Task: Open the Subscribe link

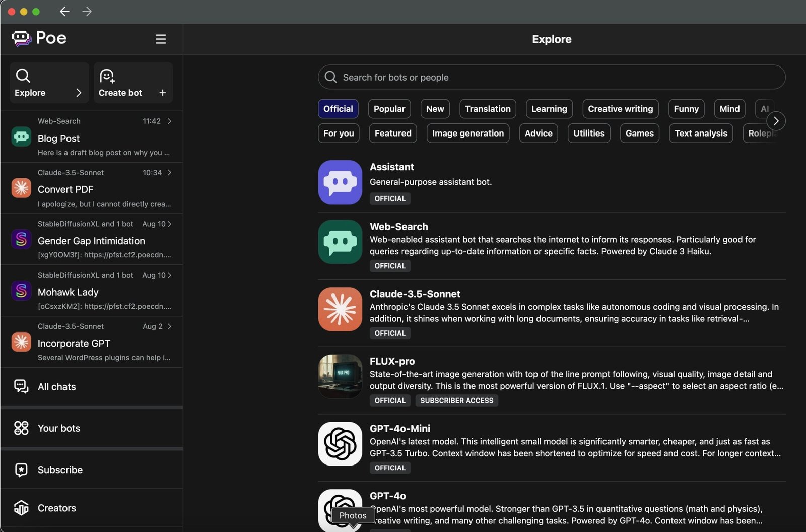Action: tap(60, 470)
